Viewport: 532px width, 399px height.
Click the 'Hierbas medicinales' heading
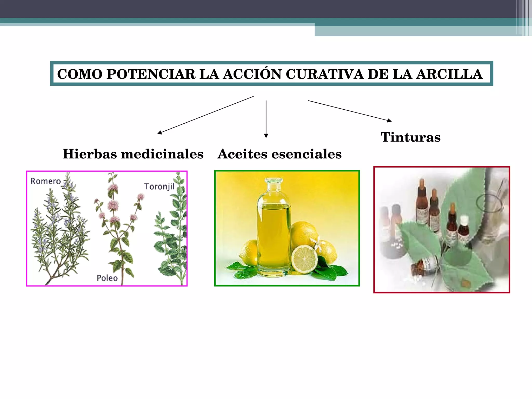(133, 154)
